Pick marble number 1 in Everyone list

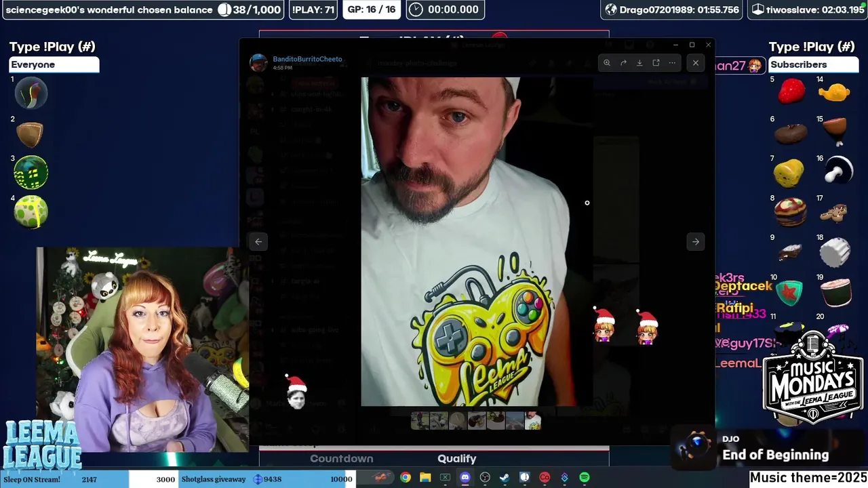(31, 94)
